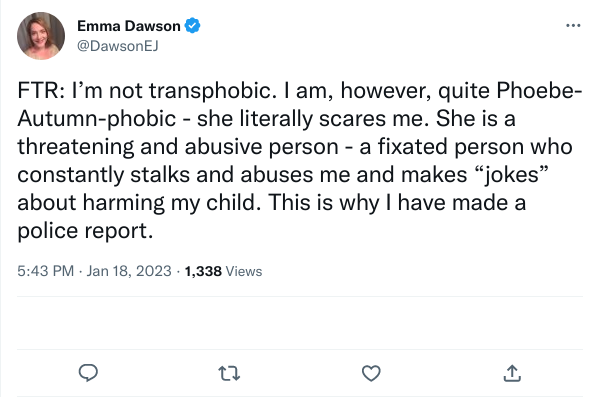This screenshot has width=598, height=397.
Task: Click the phrase "threatening and abusive person"
Action: pos(178,147)
